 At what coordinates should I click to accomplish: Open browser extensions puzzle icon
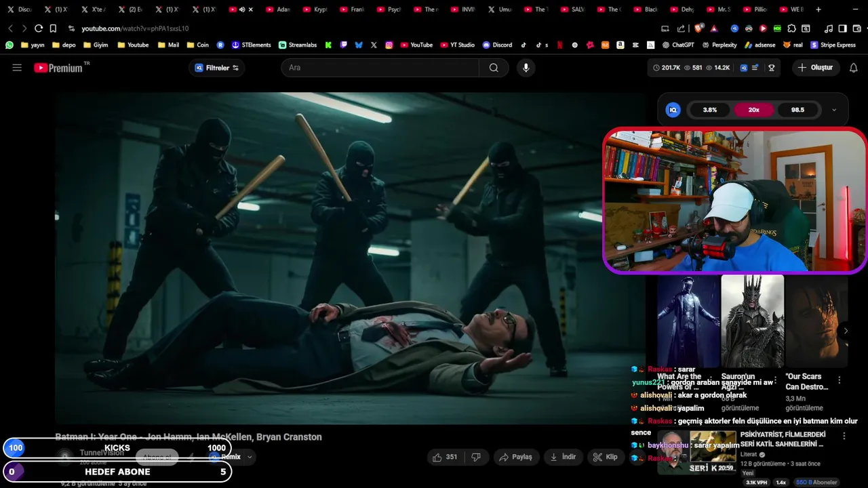(791, 28)
